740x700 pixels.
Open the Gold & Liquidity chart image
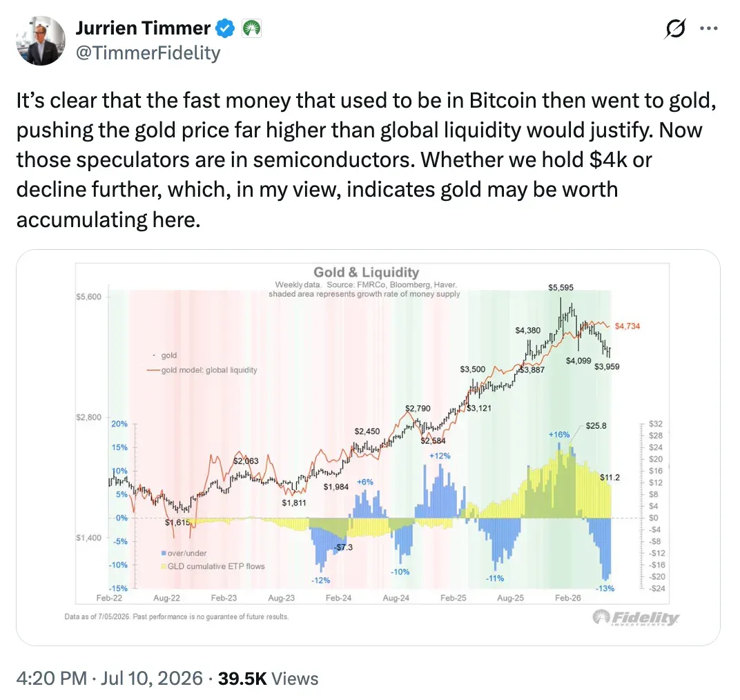point(368,447)
